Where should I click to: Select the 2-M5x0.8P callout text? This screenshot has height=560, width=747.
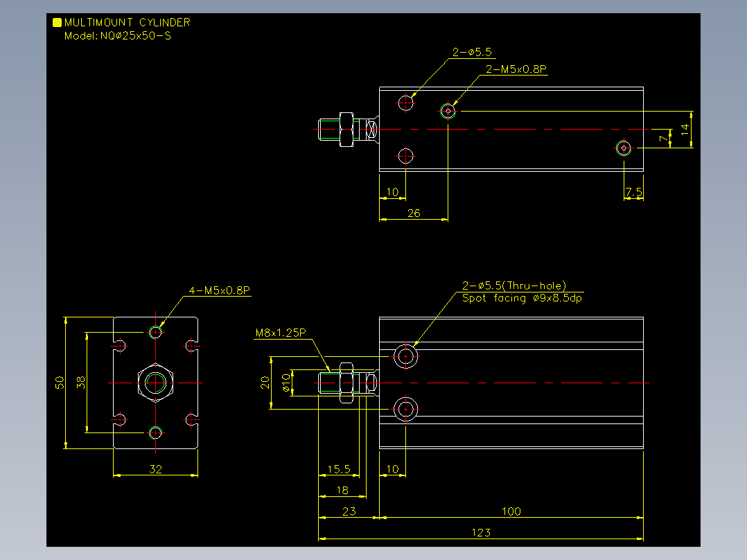coord(516,69)
